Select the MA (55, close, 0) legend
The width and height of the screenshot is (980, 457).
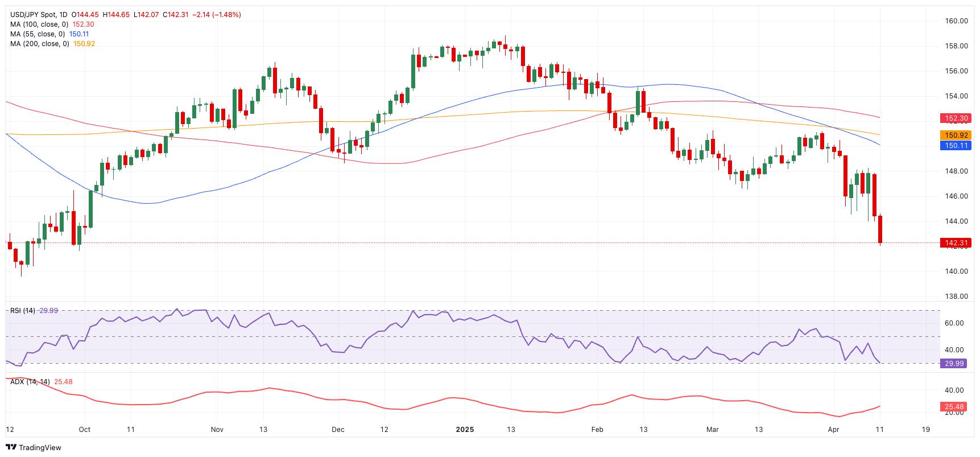click(x=37, y=34)
